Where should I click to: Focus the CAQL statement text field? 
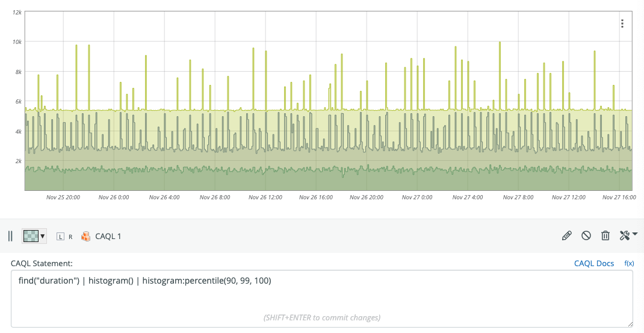tap(322, 299)
